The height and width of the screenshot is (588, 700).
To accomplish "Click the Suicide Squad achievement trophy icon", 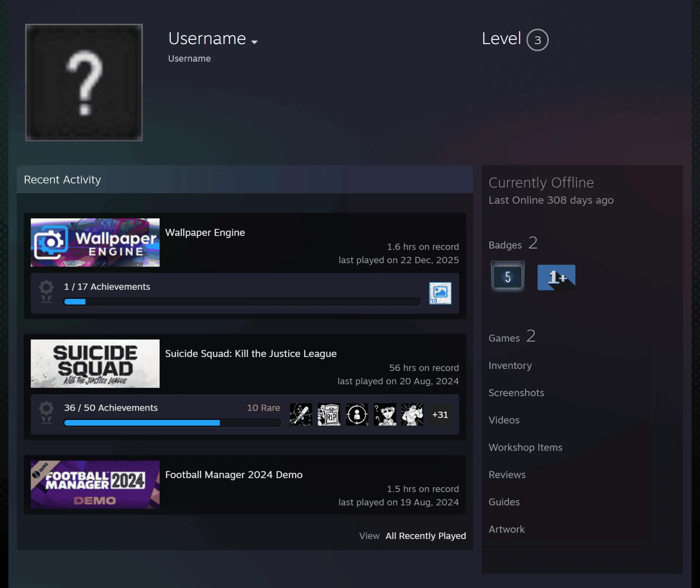I will coord(46,413).
